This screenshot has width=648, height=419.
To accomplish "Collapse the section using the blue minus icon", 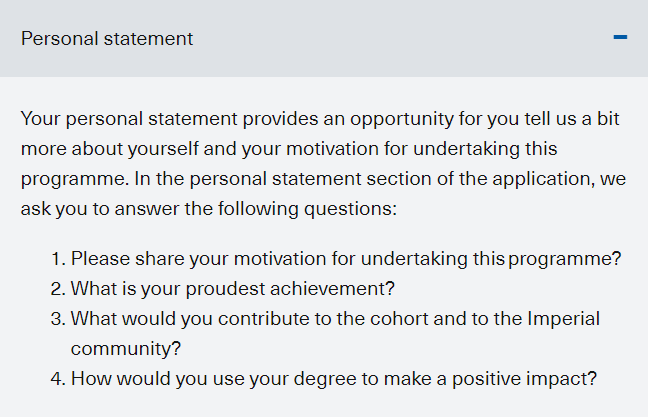I will pos(620,37).
